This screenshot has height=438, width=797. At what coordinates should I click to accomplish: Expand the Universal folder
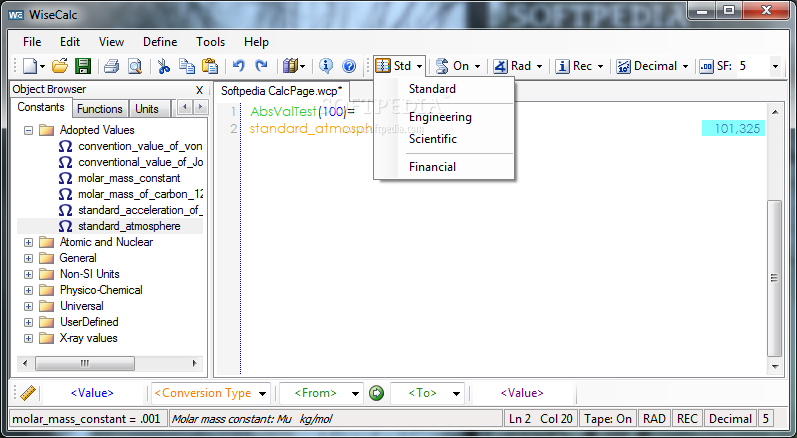point(28,306)
